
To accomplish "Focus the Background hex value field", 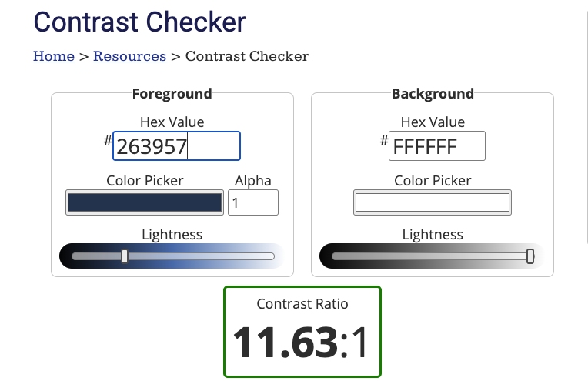I will point(437,146).
